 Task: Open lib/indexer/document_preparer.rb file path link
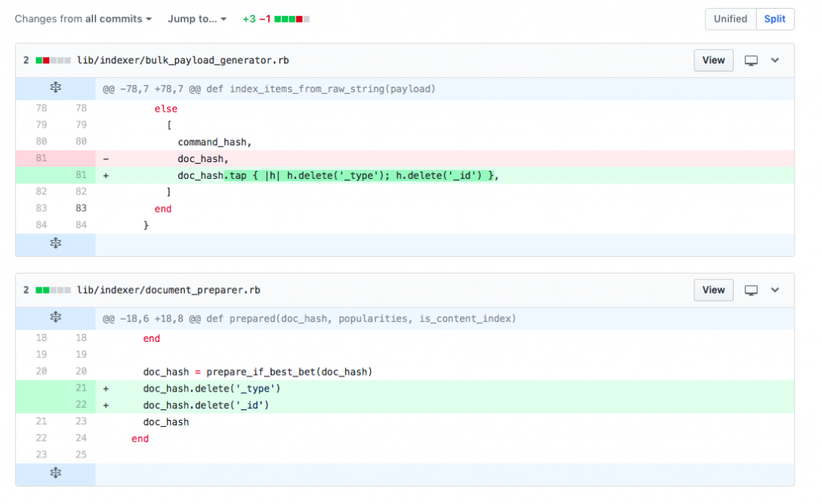point(169,291)
